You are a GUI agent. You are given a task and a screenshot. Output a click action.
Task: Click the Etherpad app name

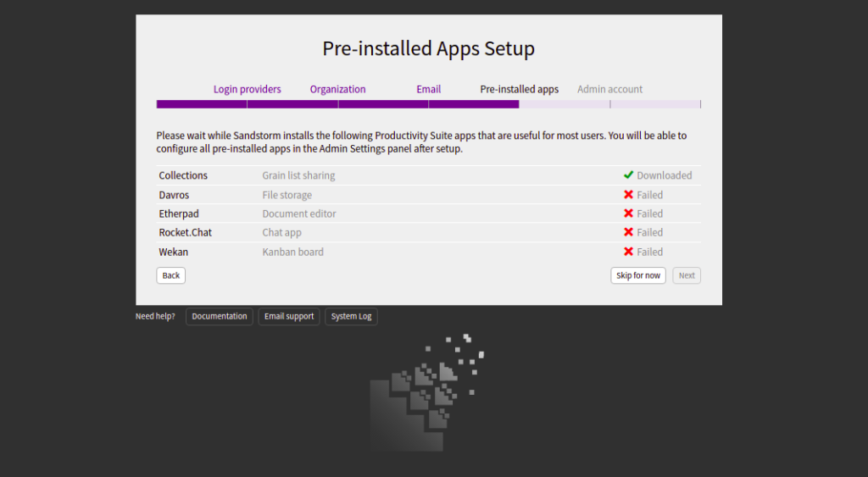coord(179,214)
